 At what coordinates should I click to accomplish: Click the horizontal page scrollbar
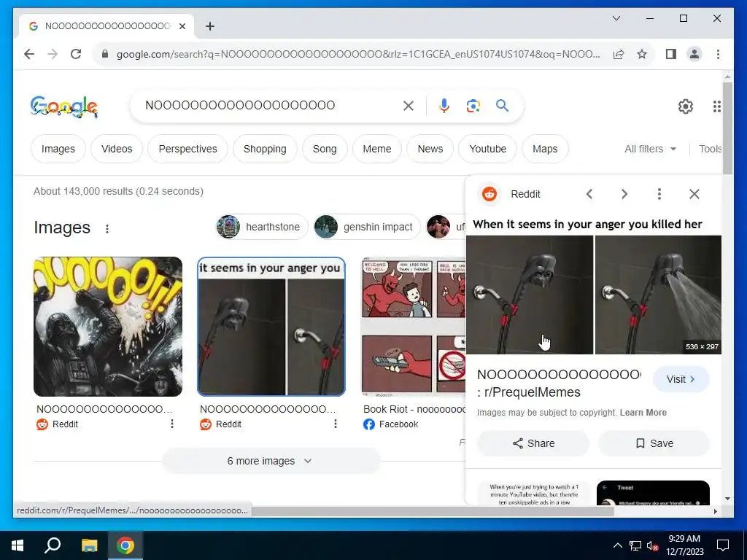pos(433,511)
